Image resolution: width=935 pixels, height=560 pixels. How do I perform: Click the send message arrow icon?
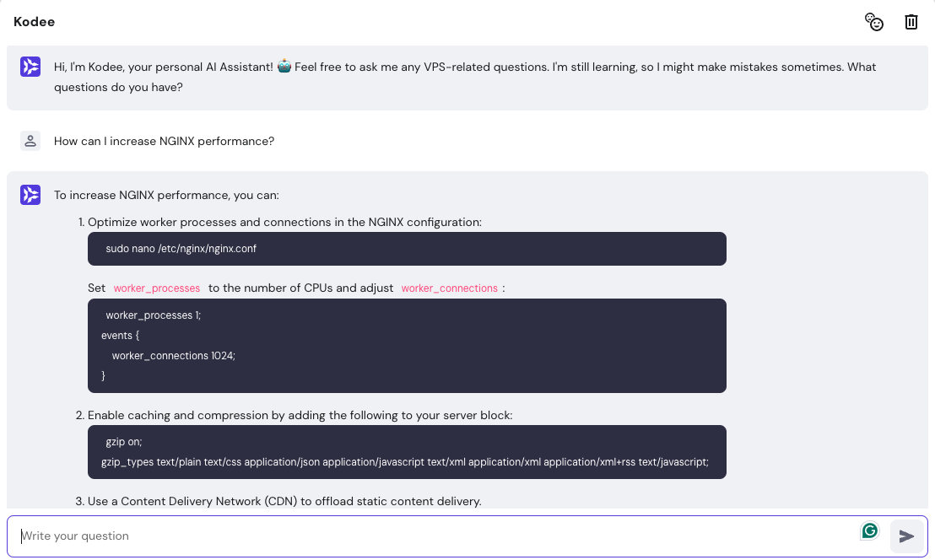point(906,536)
